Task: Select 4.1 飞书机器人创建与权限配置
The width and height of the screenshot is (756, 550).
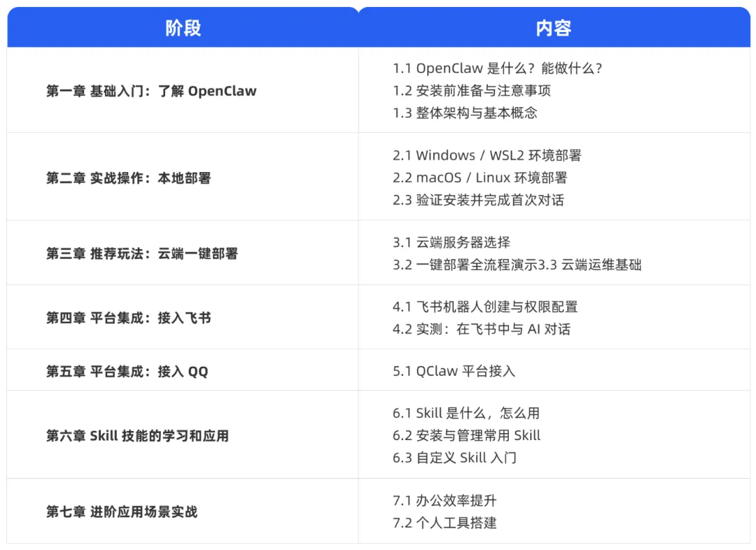Action: pos(485,306)
